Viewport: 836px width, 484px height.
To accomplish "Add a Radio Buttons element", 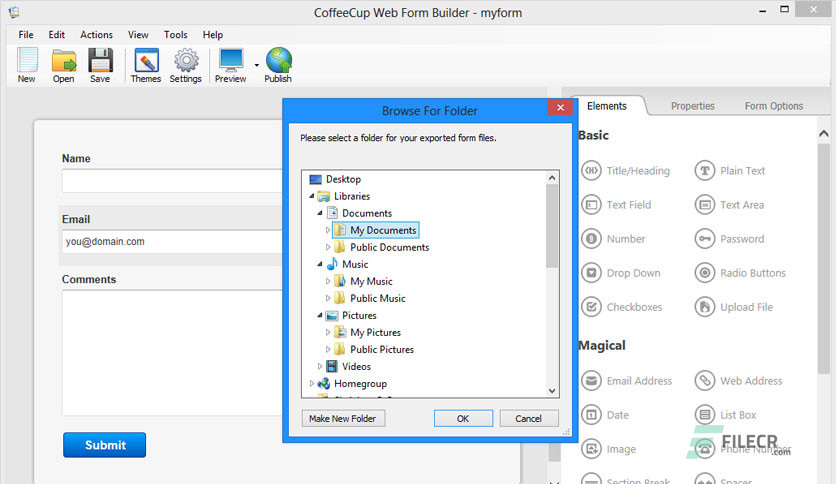I will click(x=741, y=273).
